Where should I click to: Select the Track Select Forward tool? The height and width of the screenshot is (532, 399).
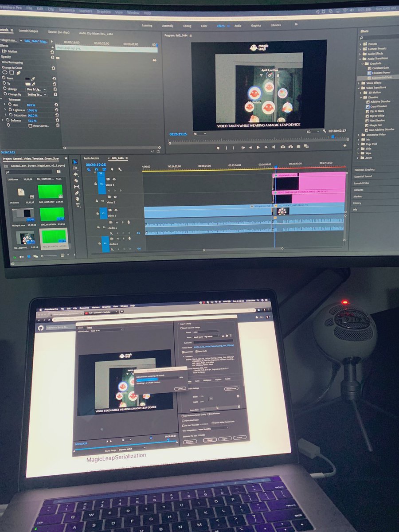coord(75,168)
